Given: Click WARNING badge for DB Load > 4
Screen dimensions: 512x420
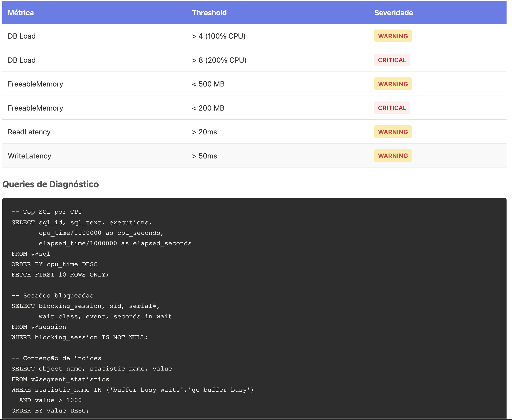Looking at the screenshot, I should coord(393,36).
